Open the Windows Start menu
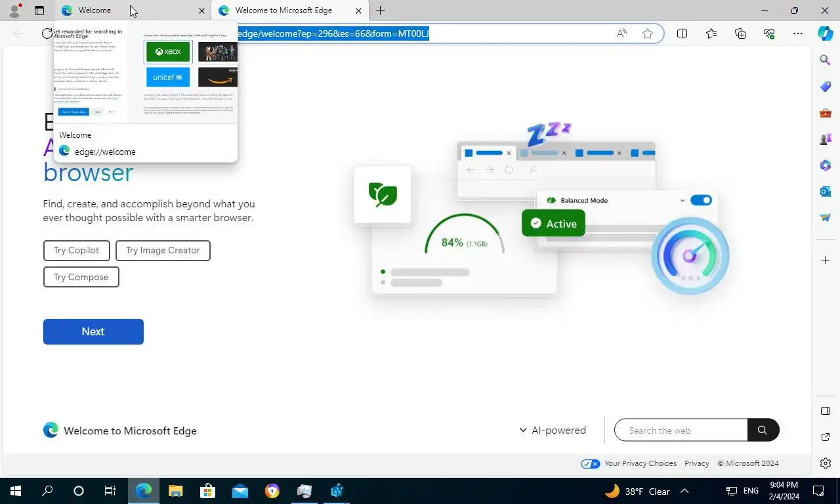This screenshot has width=840, height=504. click(x=16, y=491)
